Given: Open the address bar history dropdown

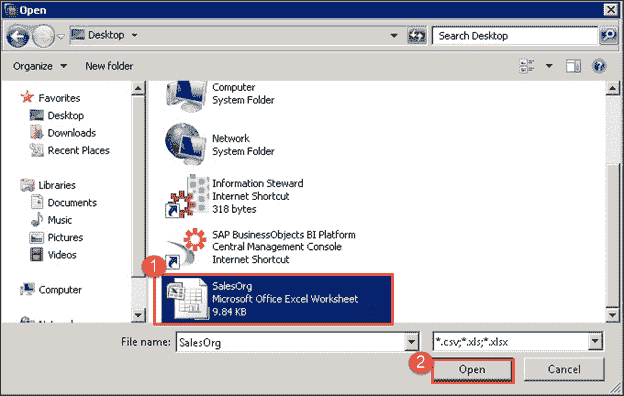Looking at the screenshot, I should (394, 35).
